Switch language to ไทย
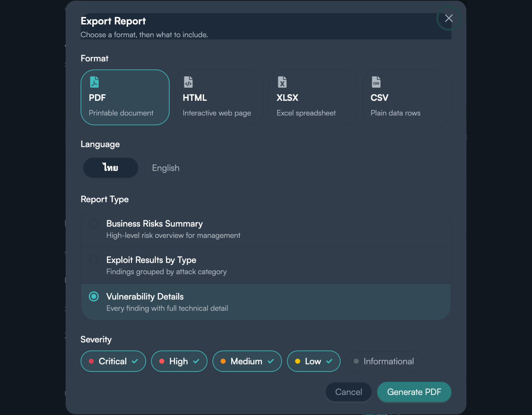 111,168
